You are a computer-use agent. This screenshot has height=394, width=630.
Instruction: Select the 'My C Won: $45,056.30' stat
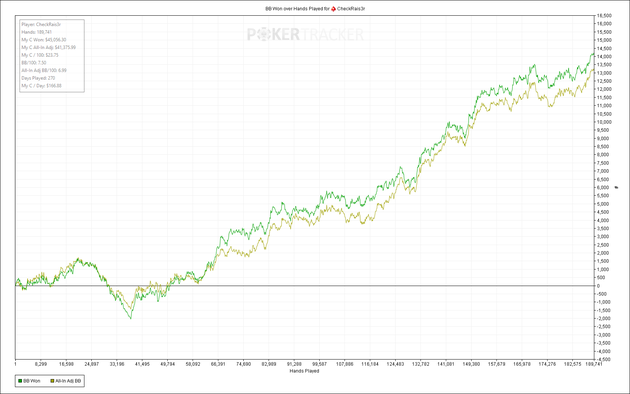coord(44,40)
